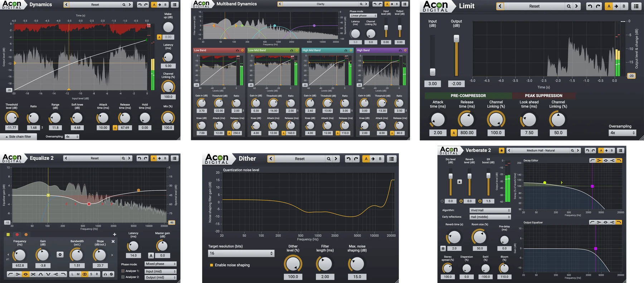
Task: Select Side channel mode S in Equalize 2
Action: [x=91, y=274]
